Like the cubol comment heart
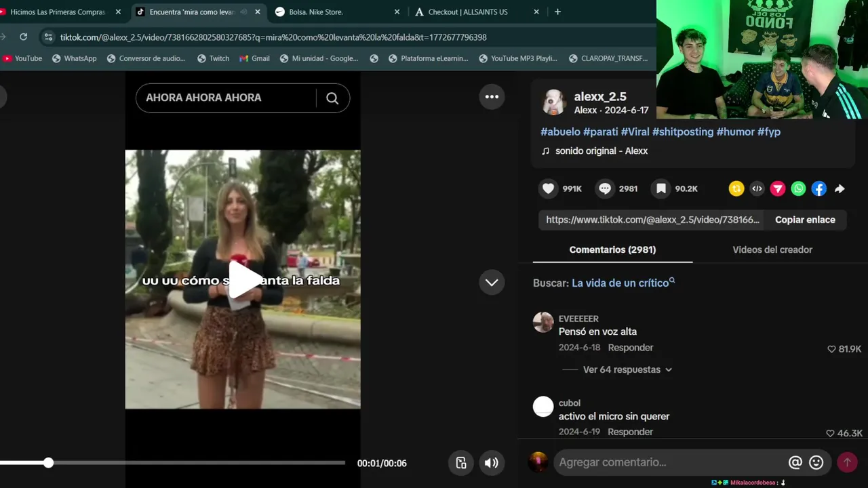Screen dimensions: 868x488 [x=830, y=433]
